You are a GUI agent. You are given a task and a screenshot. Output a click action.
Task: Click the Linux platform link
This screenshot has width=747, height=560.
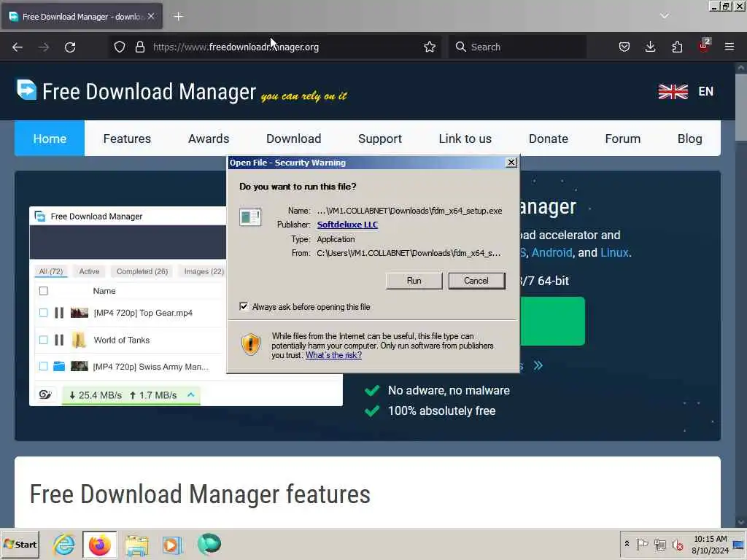point(614,252)
